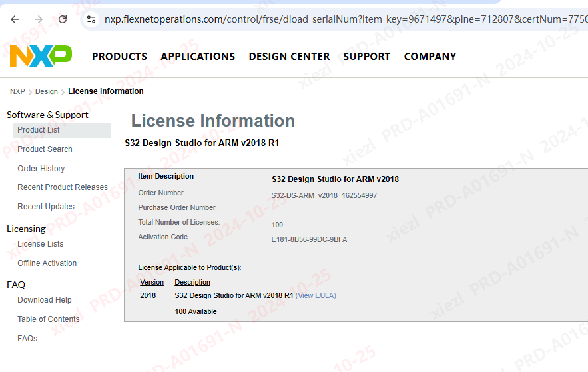Screen dimensions: 588x372
Task: Open Download Help under FAQ
Action: [45, 300]
